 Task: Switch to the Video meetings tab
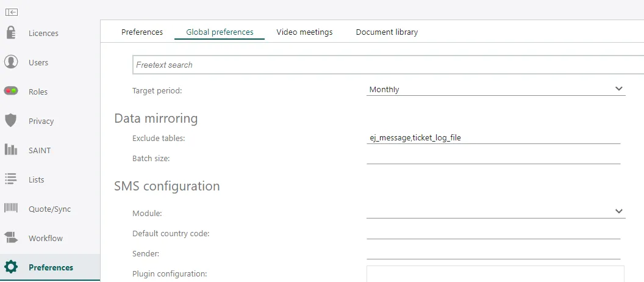304,32
